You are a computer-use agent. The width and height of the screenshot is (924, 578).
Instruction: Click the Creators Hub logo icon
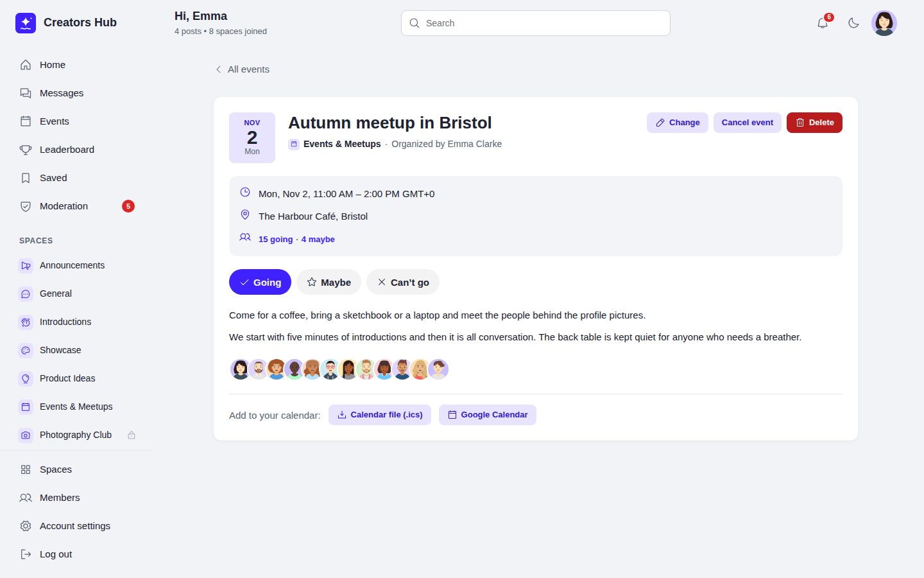[x=26, y=23]
